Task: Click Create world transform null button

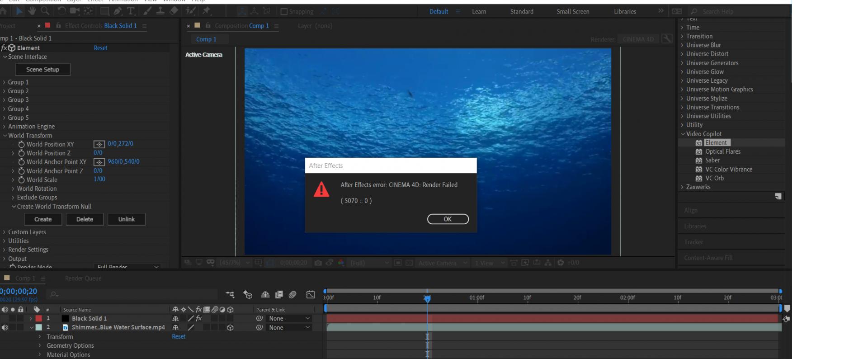Action: [x=43, y=219]
